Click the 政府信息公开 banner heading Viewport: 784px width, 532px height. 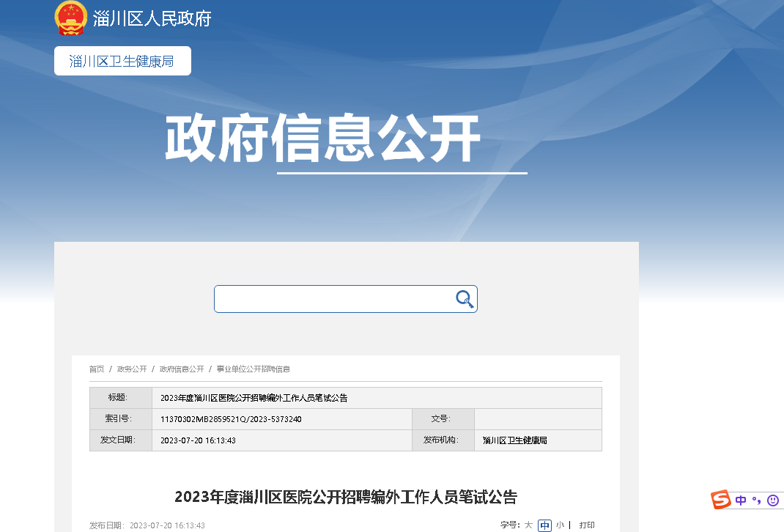click(323, 138)
